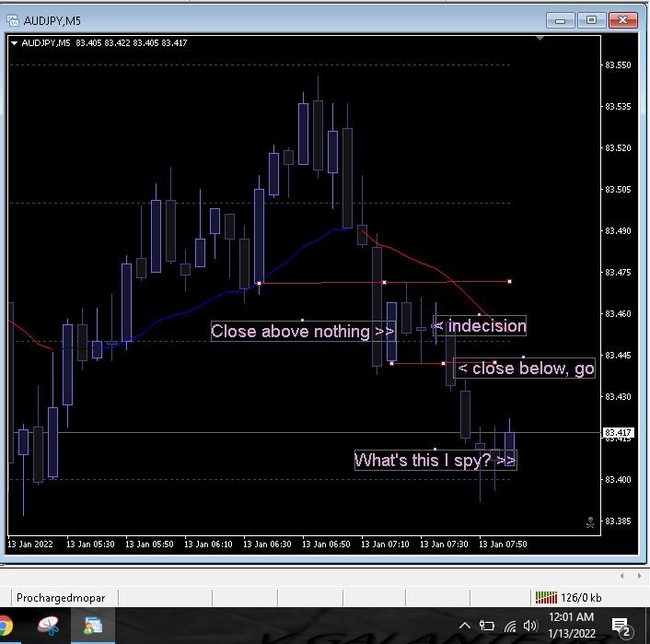Select the '< indecision' chart annotation

click(480, 326)
